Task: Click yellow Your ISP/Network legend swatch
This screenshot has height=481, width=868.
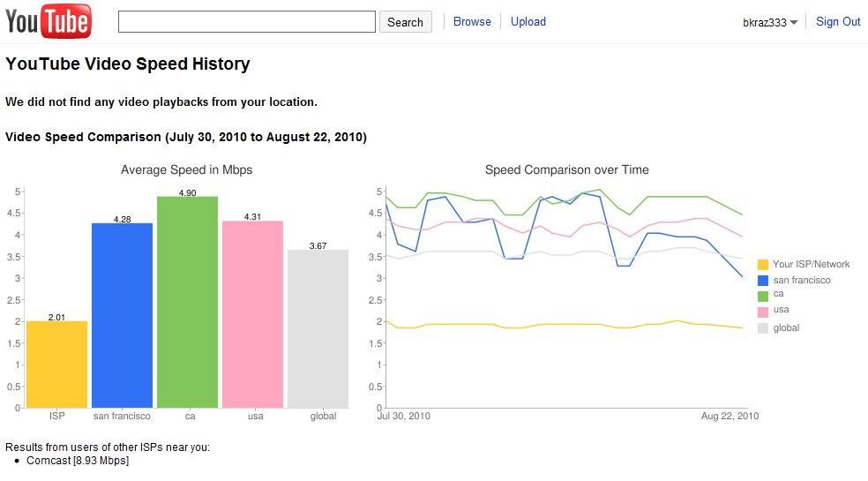Action: click(763, 265)
